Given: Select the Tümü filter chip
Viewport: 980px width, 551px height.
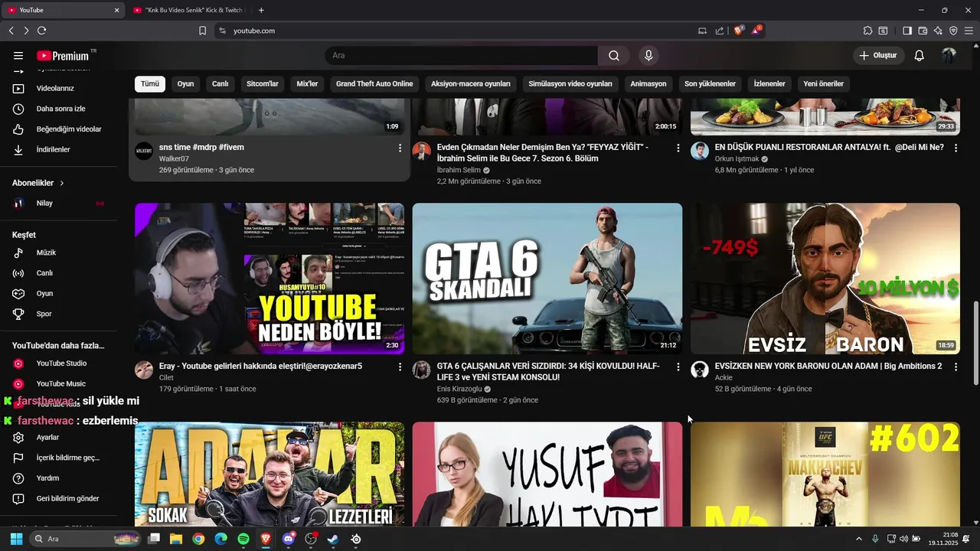Looking at the screenshot, I should [150, 83].
